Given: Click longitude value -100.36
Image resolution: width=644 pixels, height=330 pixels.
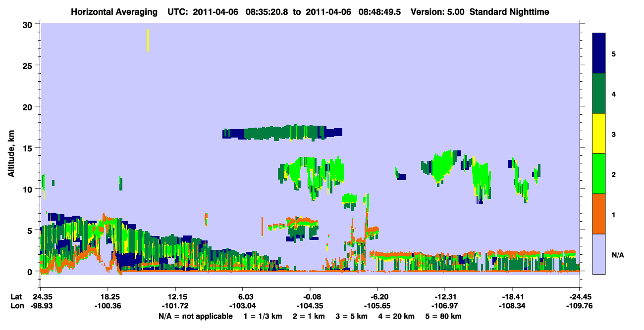Looking at the screenshot, I should pos(108,306).
